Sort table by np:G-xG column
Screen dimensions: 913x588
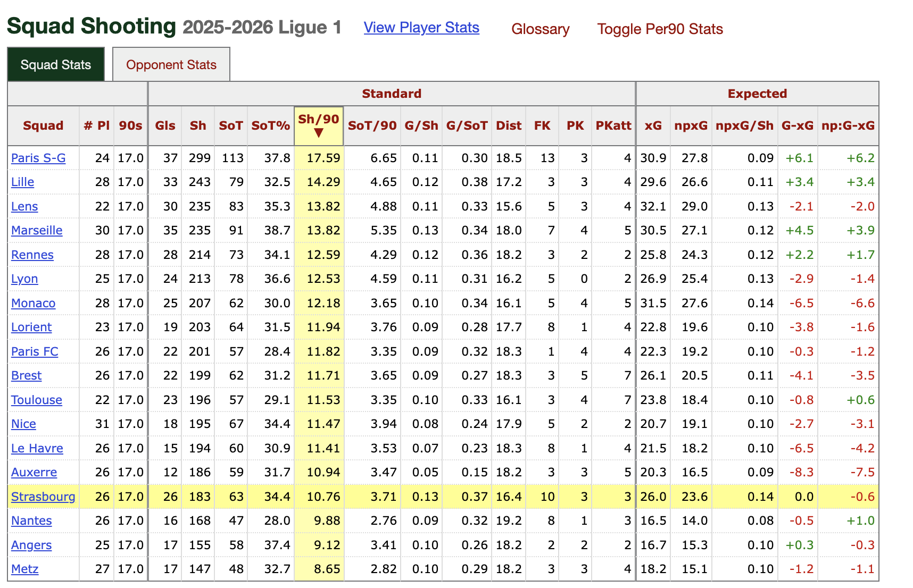848,125
